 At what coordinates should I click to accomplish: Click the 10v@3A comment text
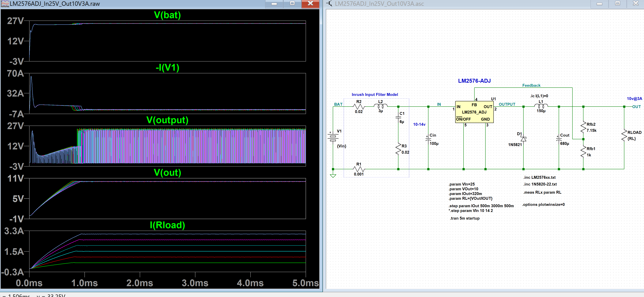(634, 98)
